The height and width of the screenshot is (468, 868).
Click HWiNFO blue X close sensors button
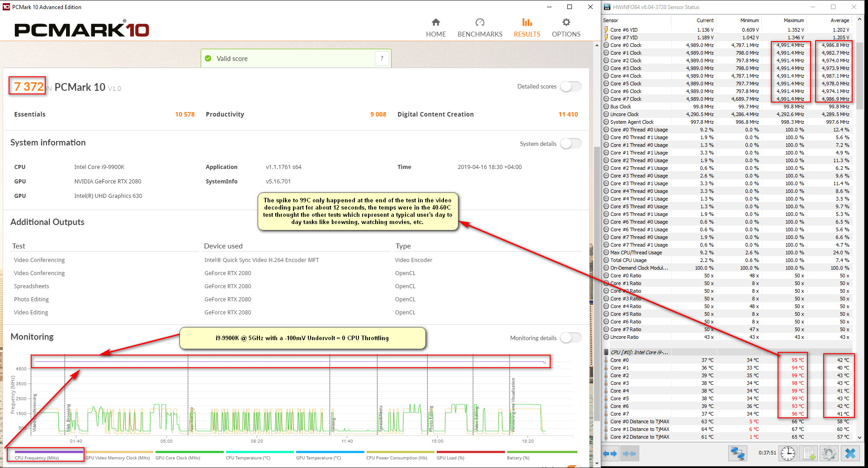(x=850, y=453)
